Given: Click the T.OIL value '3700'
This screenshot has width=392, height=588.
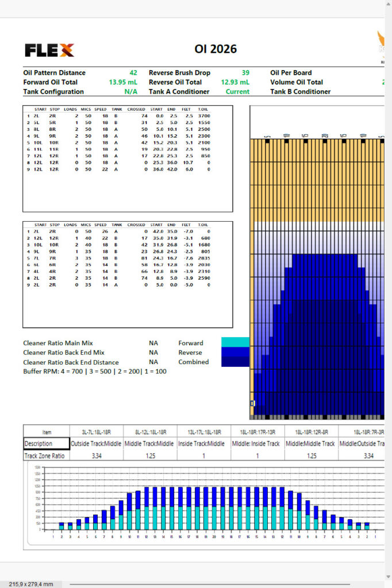Looking at the screenshot, I should click(x=204, y=116).
